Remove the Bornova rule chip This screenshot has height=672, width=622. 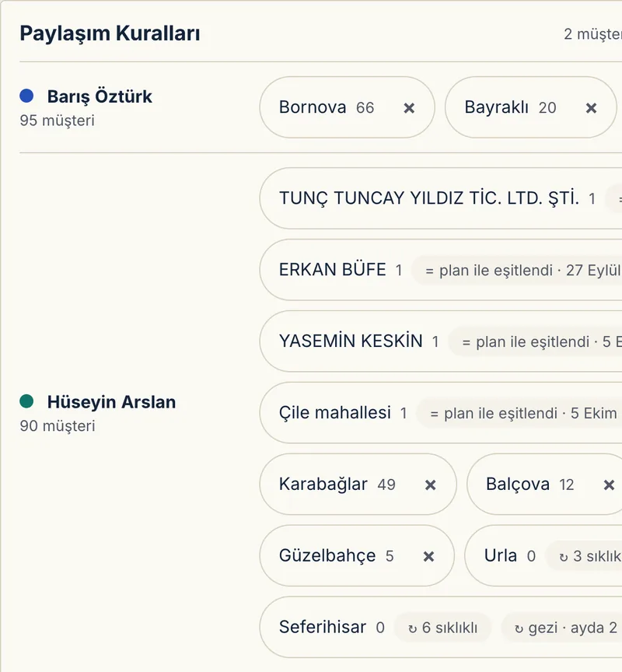click(x=409, y=108)
